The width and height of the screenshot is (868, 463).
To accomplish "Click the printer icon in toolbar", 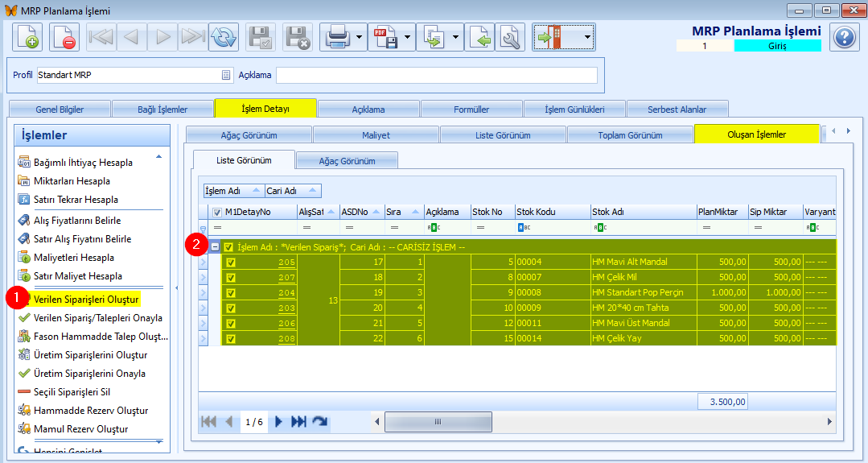I will click(336, 37).
